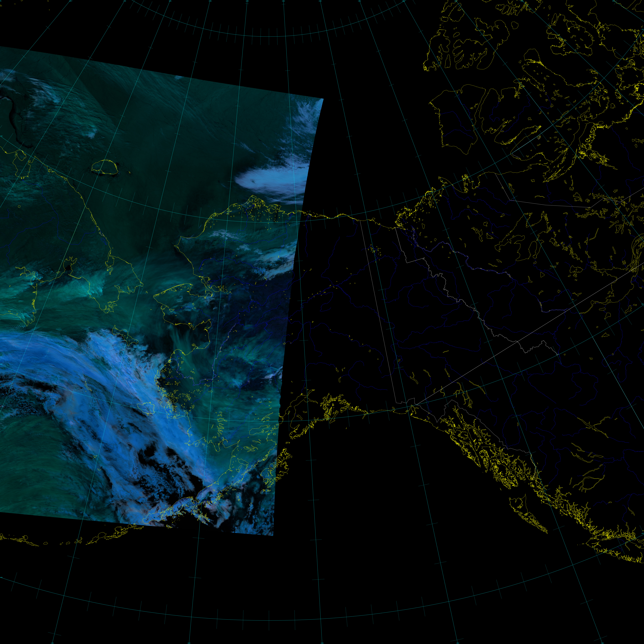Click the 170E longitude label at top
The width and height of the screenshot is (644, 644).
coord(125,1)
